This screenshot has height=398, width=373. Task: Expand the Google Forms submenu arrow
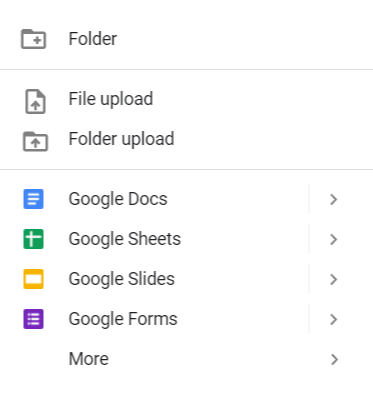(x=333, y=319)
